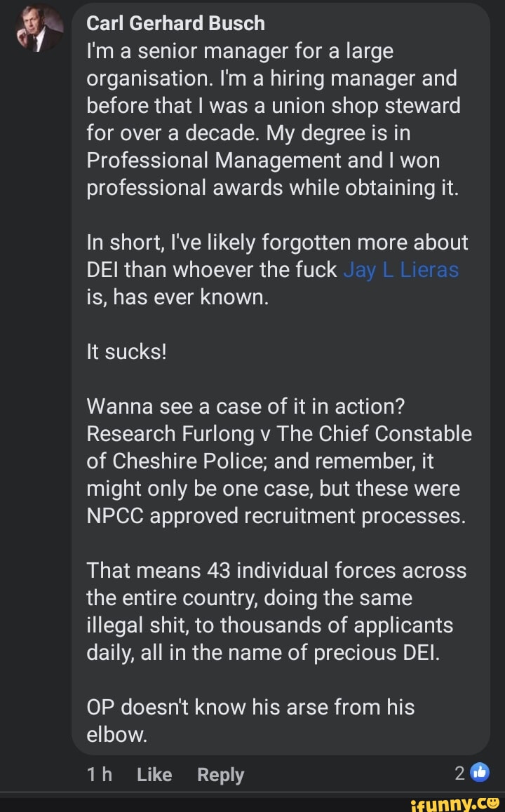Click the "Research Furlong v The Chief Constable" text

[279, 433]
